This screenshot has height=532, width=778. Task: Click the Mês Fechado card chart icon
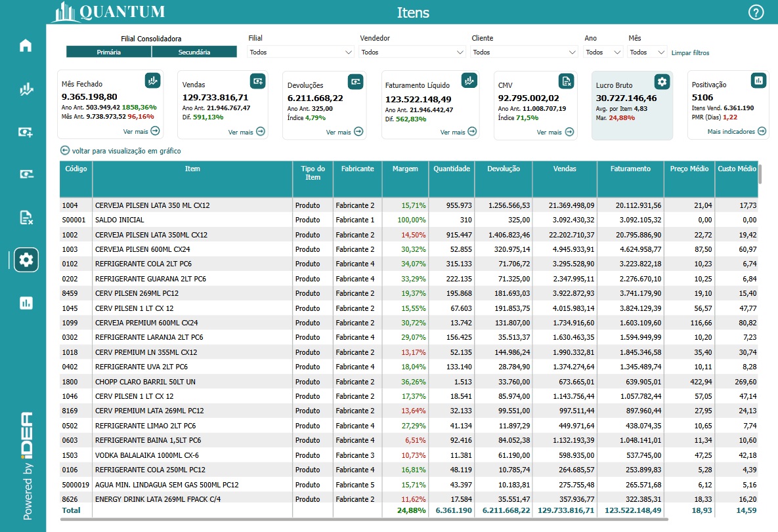152,81
